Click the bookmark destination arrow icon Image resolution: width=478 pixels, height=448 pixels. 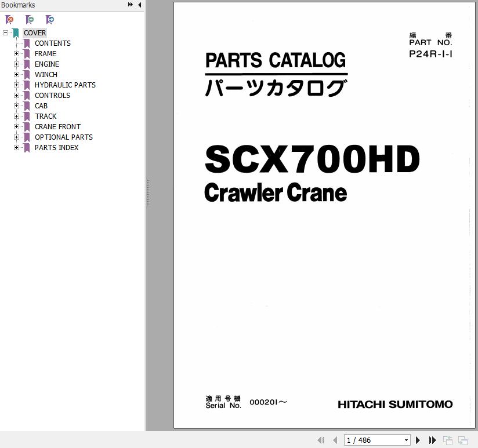(x=50, y=20)
